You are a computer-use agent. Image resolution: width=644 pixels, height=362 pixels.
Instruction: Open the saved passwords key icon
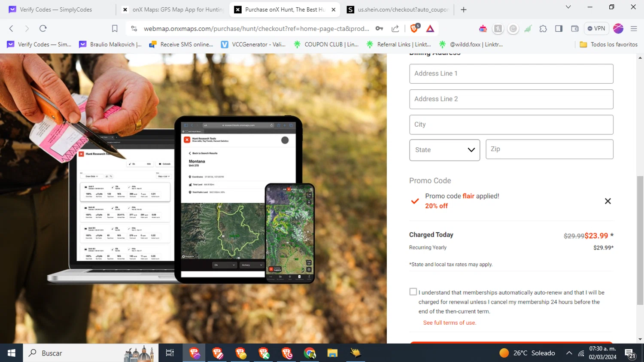(379, 28)
